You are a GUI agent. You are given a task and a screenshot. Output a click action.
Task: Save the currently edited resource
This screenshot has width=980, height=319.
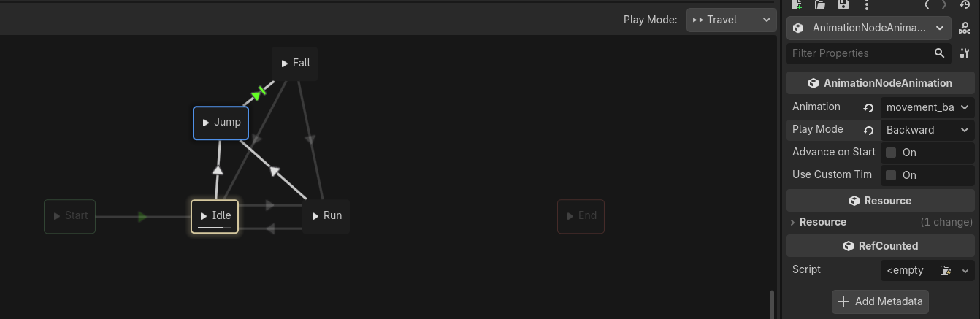[x=843, y=4]
